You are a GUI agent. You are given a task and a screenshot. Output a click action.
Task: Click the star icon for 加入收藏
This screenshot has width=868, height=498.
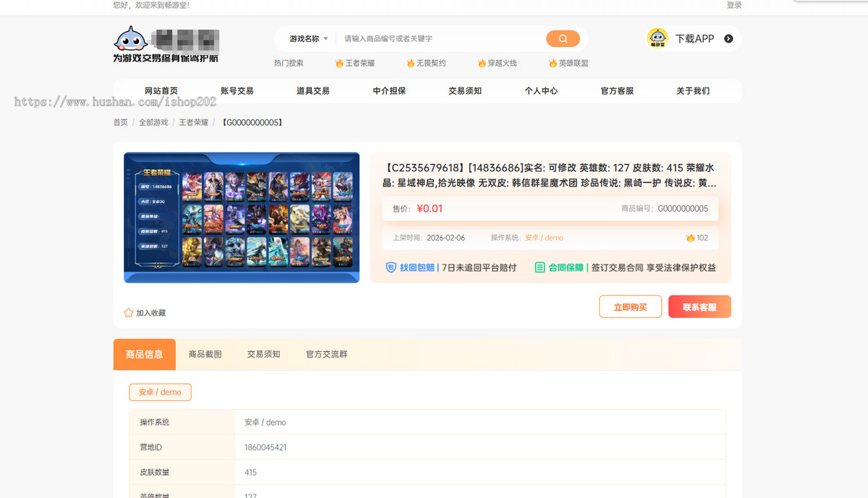[x=128, y=313]
